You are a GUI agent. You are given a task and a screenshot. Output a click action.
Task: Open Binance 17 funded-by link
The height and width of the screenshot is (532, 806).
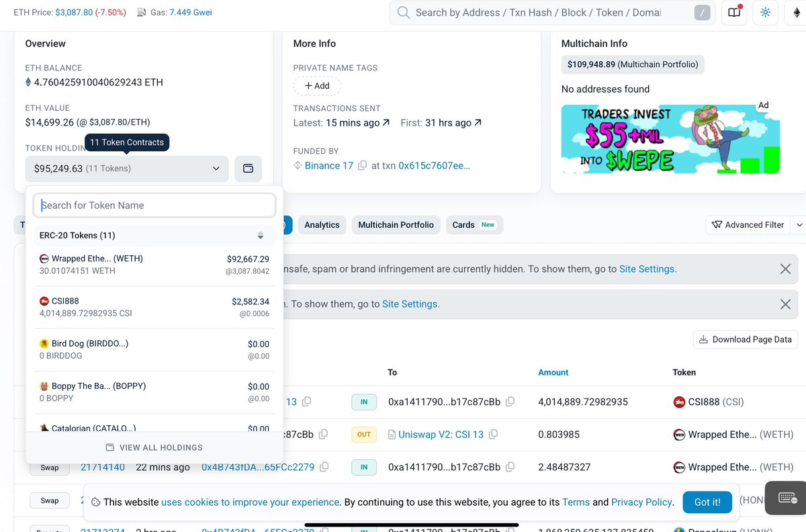point(328,165)
